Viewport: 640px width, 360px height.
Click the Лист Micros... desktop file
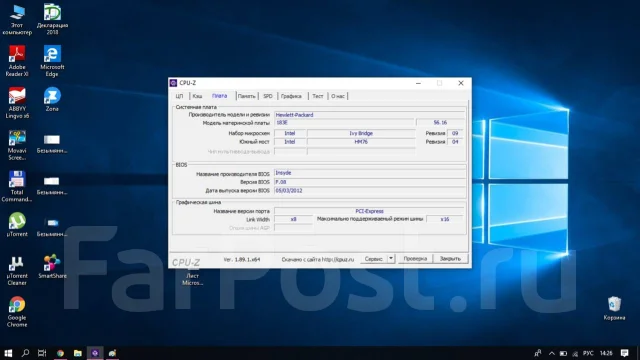point(192,279)
